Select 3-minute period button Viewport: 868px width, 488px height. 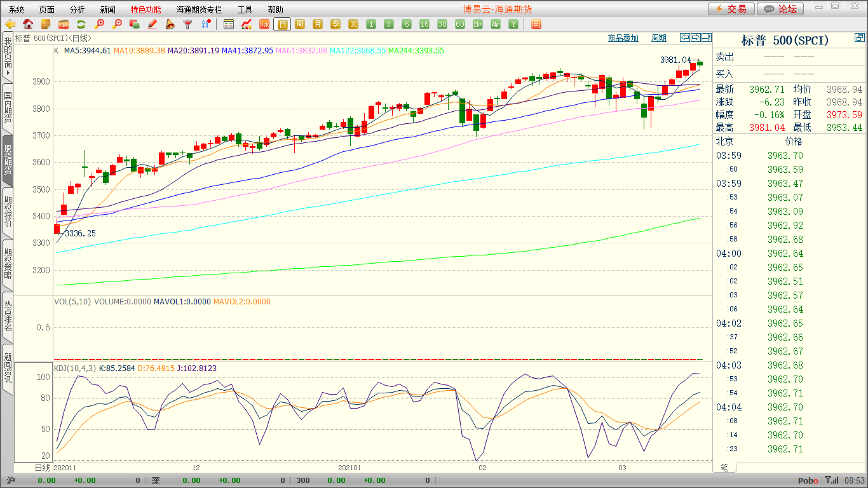pos(389,24)
